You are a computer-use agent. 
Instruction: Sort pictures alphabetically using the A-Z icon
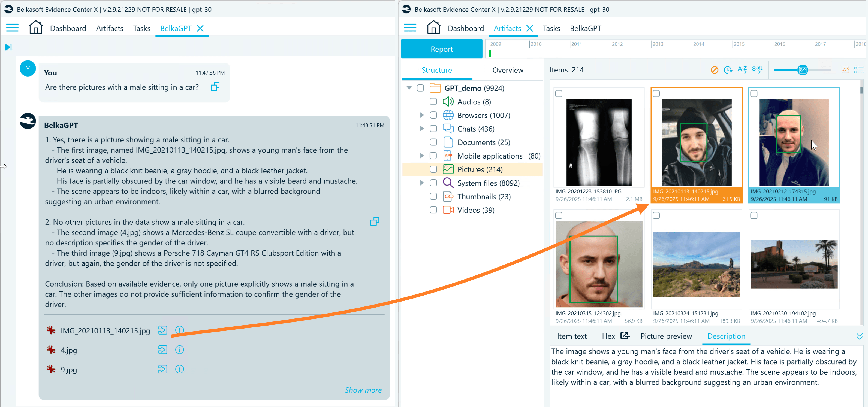coord(742,70)
